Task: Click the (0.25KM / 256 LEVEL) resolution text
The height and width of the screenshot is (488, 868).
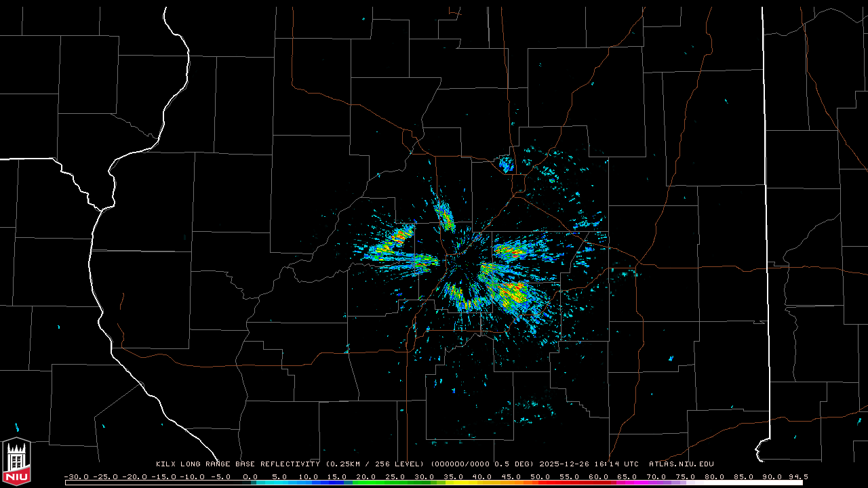Action: 376,464
